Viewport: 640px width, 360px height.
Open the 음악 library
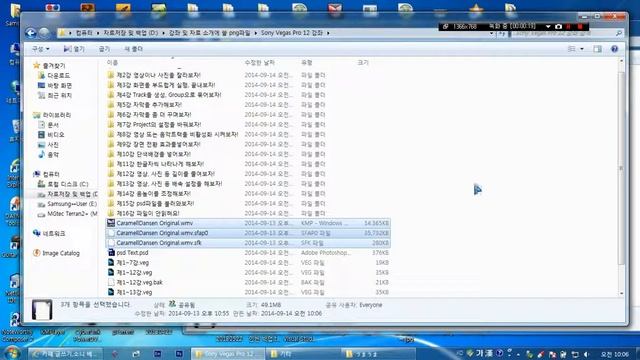click(x=53, y=154)
